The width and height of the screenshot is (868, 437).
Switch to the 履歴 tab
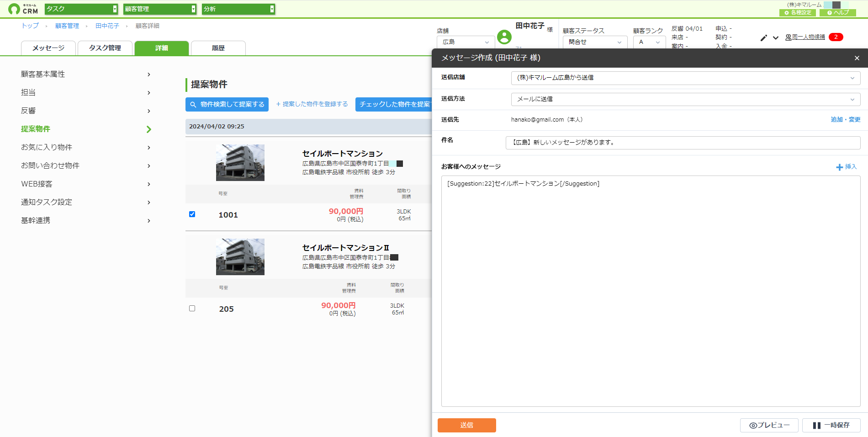tap(218, 48)
